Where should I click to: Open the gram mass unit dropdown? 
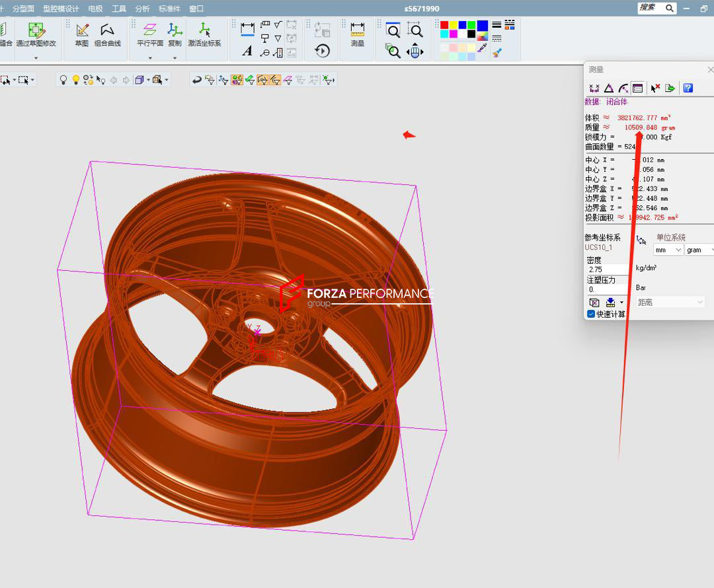(699, 250)
